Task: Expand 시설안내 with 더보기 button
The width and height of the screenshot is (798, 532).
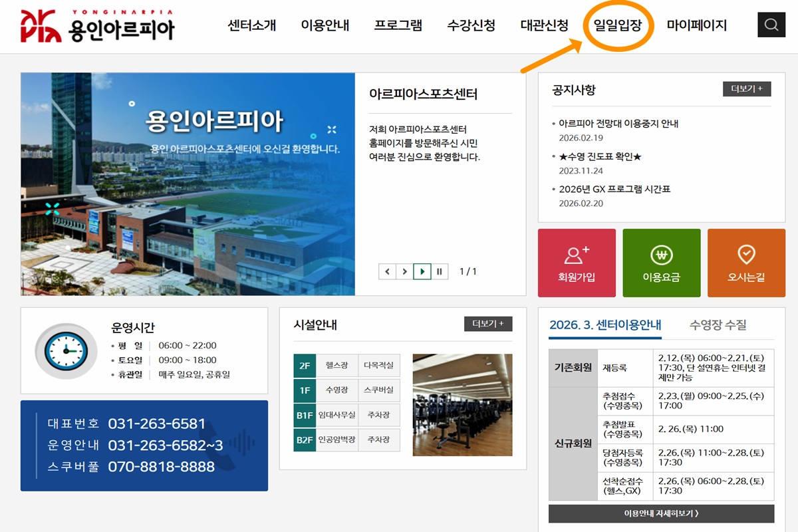Action: (x=487, y=324)
